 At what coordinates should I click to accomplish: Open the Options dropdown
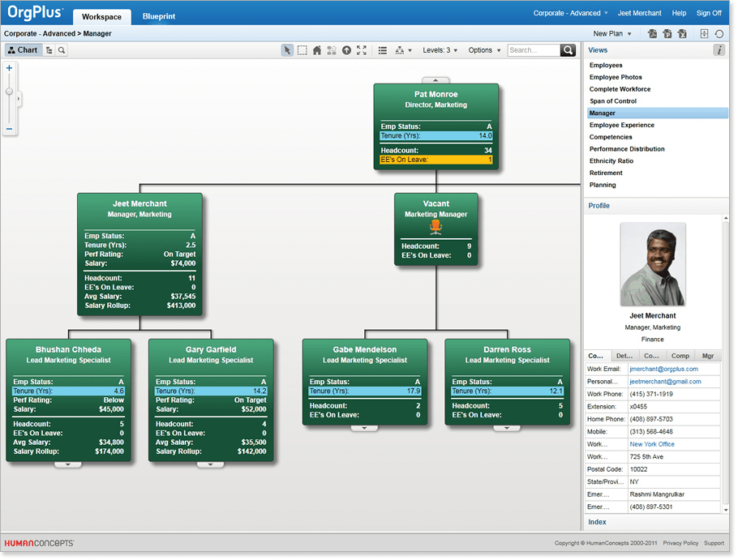(484, 50)
